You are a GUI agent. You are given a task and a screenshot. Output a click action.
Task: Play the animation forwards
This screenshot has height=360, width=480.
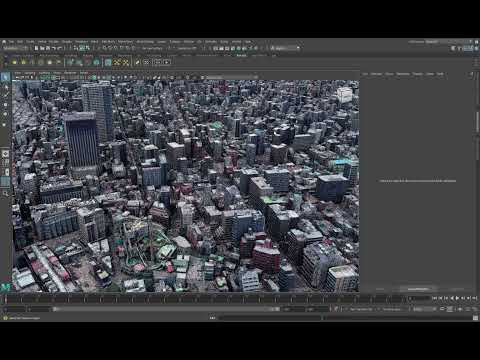click(457, 298)
